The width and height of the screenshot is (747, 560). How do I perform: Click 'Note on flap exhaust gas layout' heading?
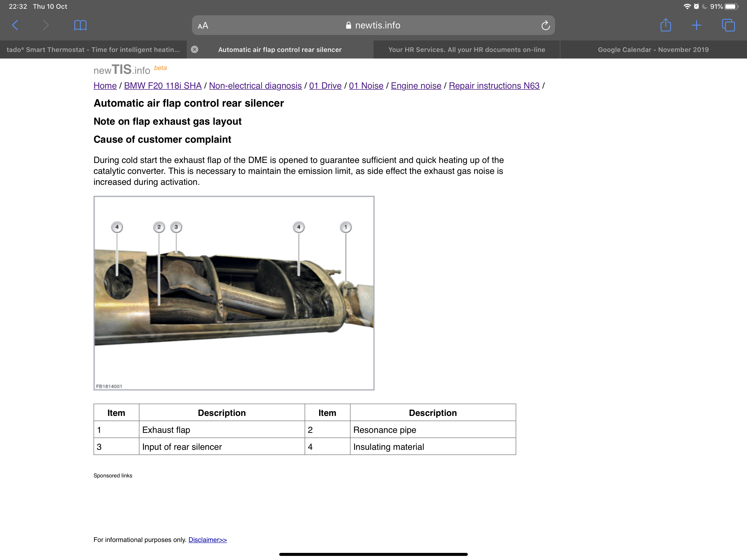coord(168,121)
